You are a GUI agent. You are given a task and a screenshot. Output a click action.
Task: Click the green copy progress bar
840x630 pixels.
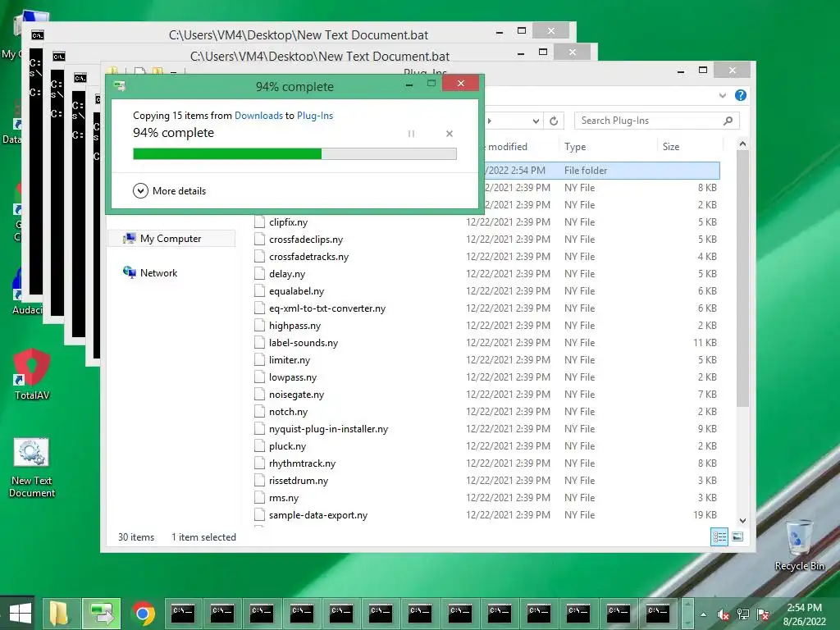click(x=294, y=153)
